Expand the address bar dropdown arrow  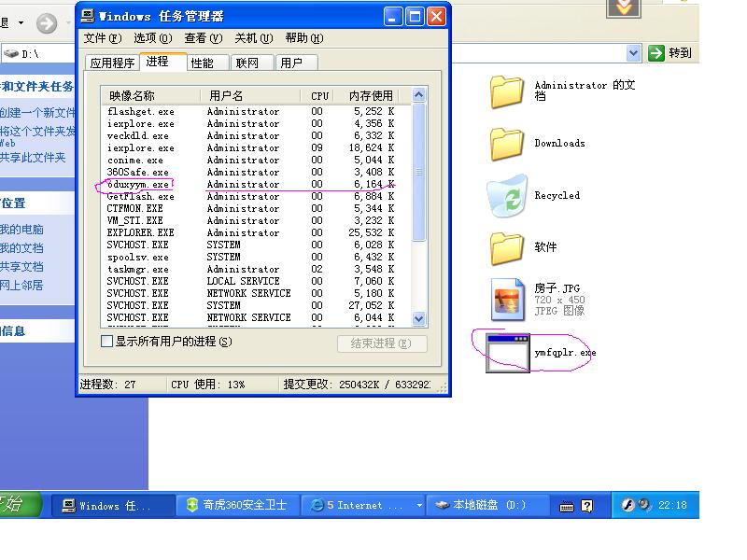(633, 53)
